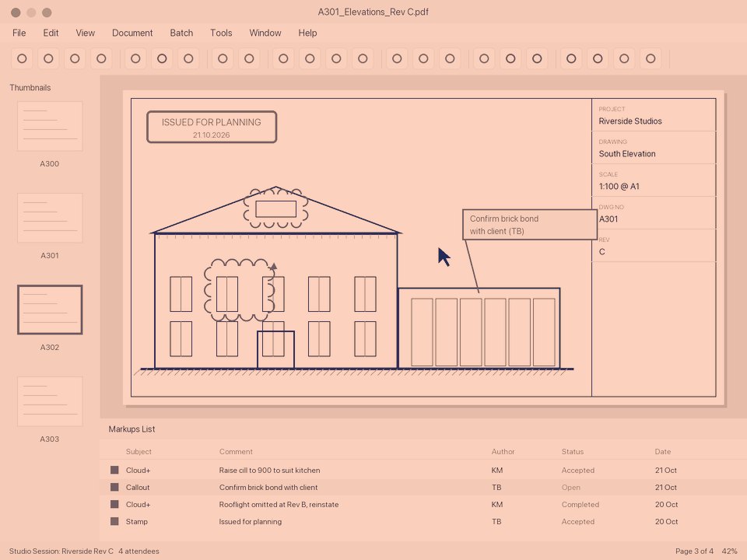747x560 pixels.
Task: Open the Batch menu
Action: point(181,33)
